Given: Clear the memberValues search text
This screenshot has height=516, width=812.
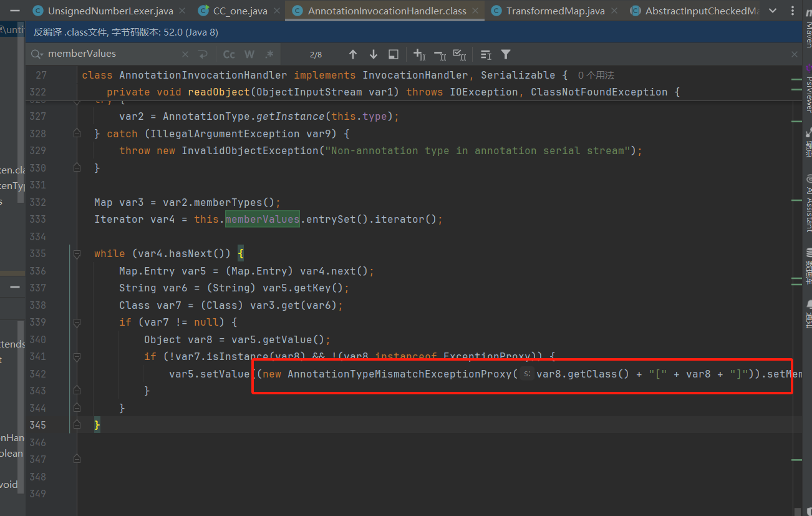Looking at the screenshot, I should [185, 55].
